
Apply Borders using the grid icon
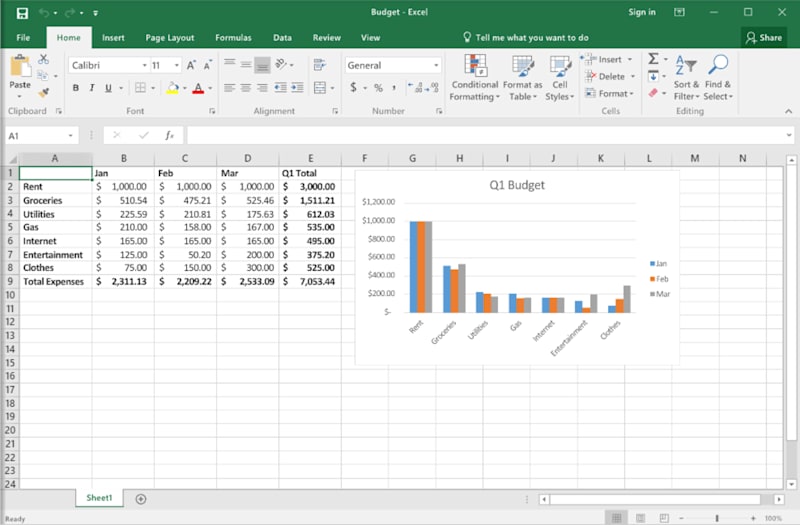pyautogui.click(x=140, y=88)
